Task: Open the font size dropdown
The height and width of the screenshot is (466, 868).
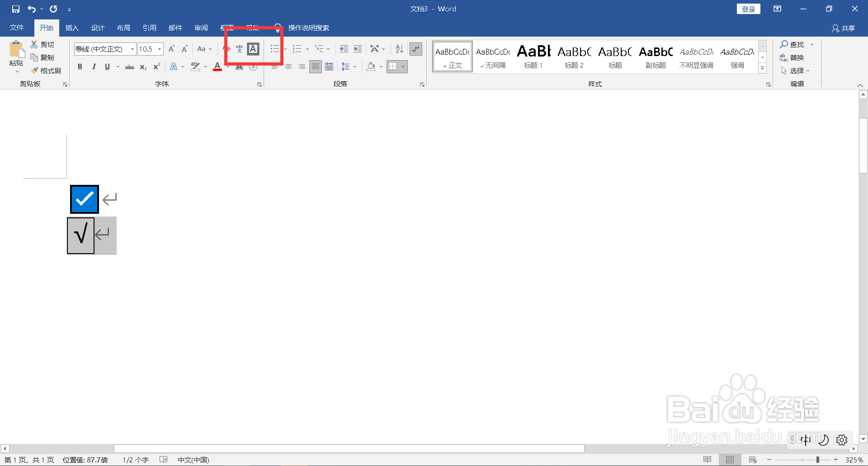Action: coord(160,49)
